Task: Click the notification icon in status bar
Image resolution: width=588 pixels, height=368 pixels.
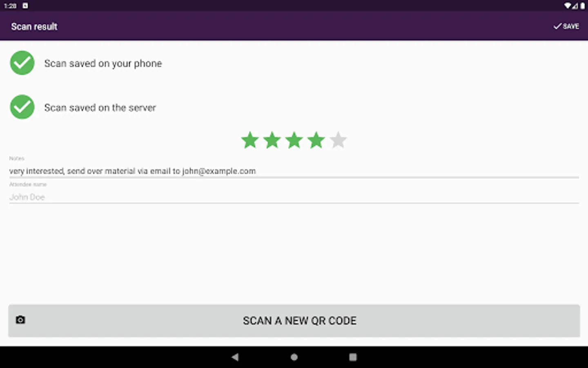Action: coord(25,6)
